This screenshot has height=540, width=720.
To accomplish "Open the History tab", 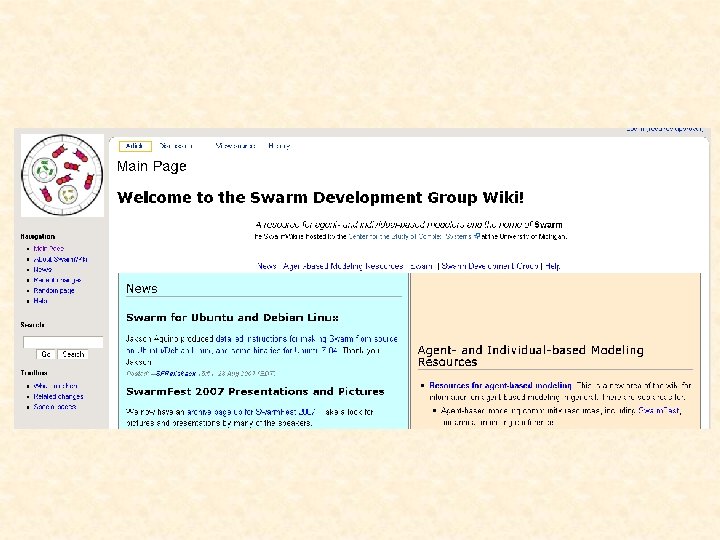I will click(279, 146).
